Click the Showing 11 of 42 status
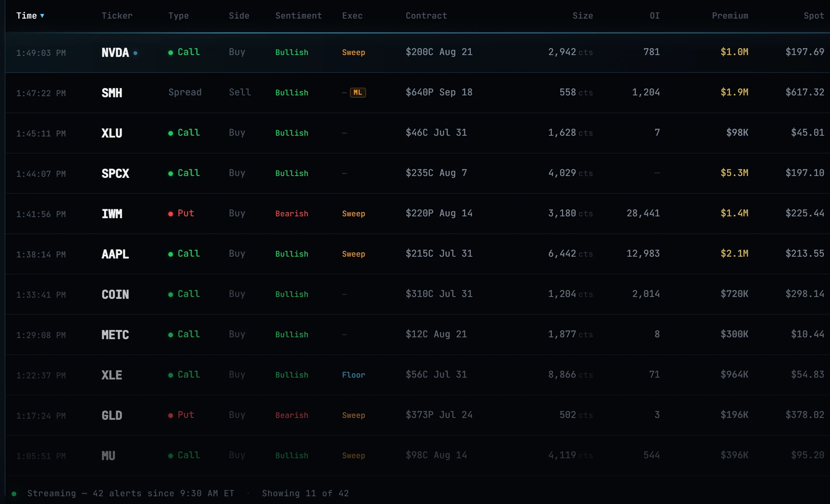830x504 pixels. coord(305,493)
